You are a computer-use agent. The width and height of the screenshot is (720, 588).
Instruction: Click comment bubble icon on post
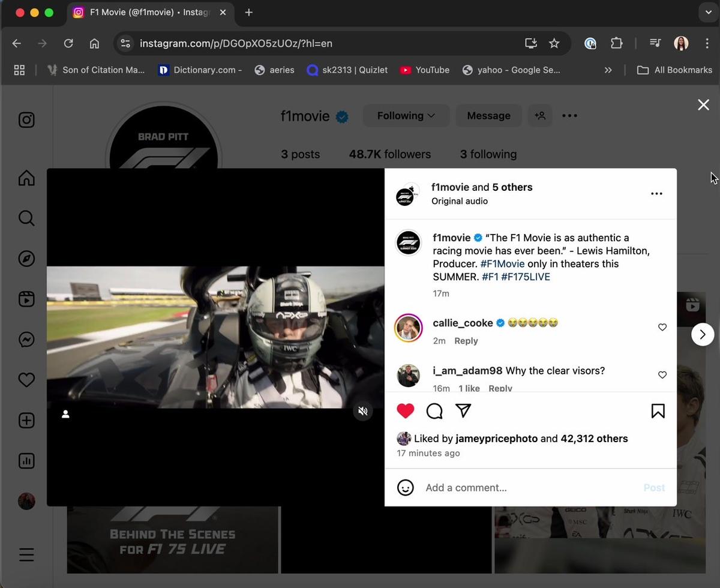click(x=434, y=411)
